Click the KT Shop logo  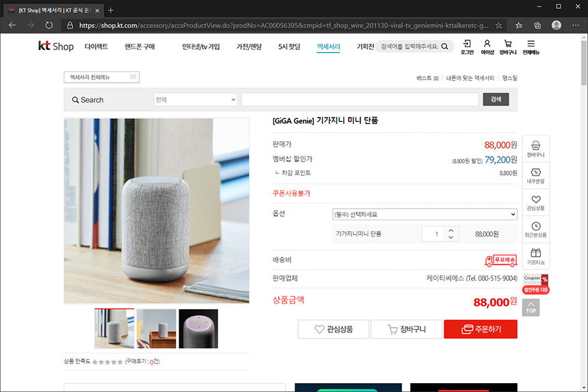(x=56, y=46)
